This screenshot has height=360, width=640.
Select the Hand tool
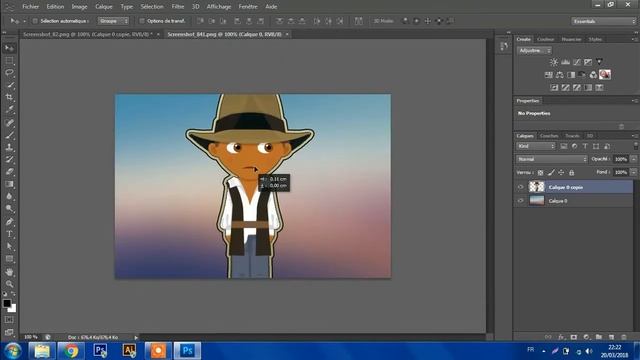click(x=9, y=272)
